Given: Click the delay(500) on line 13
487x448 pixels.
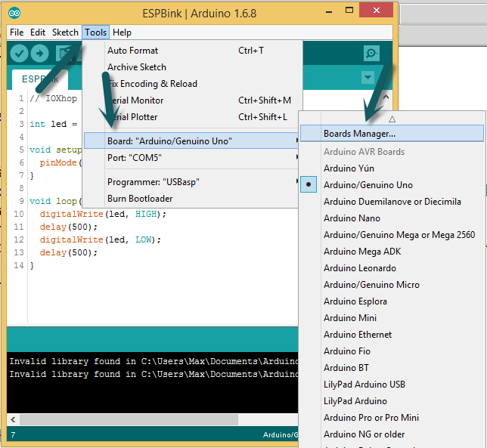Looking at the screenshot, I should coord(68,253).
